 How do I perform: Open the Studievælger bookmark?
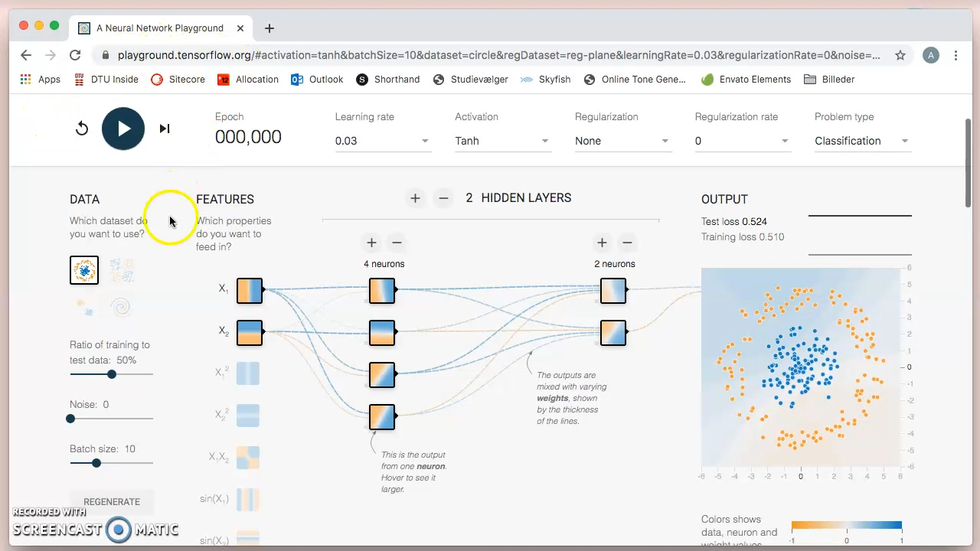click(471, 80)
